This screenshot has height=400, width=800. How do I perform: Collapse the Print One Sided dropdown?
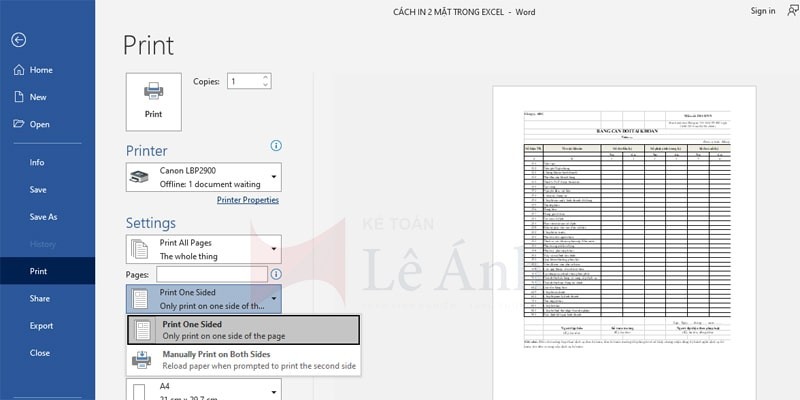pyautogui.click(x=204, y=298)
